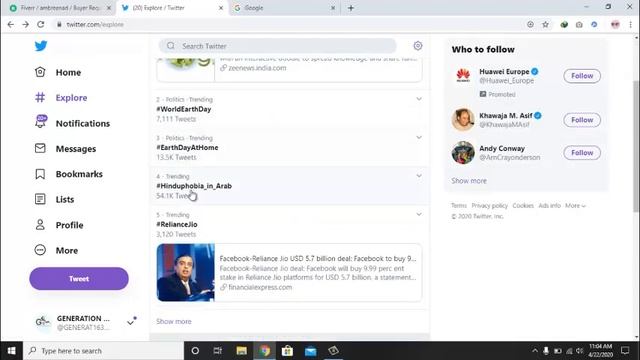
Task: Open the #EarthDayAtHome trending hashtag
Action: click(187, 147)
